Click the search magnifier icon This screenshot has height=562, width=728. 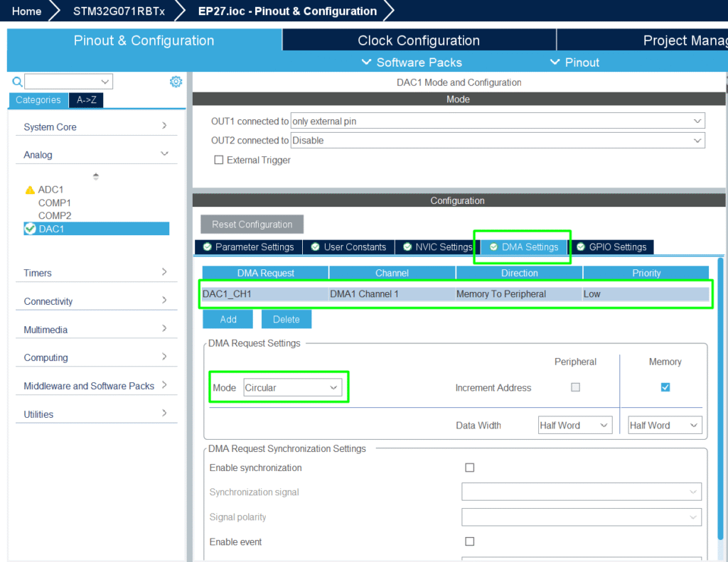click(x=18, y=82)
